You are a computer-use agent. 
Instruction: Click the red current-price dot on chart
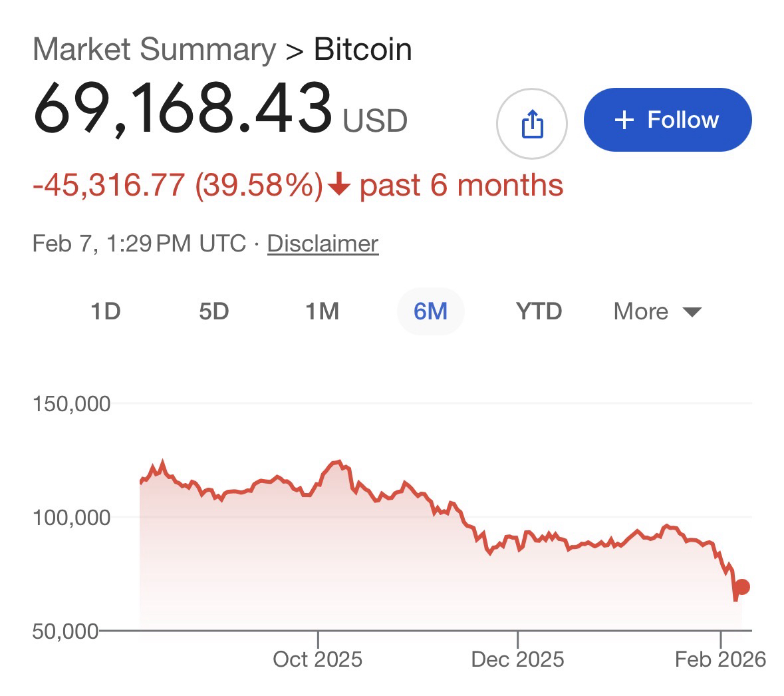pyautogui.click(x=743, y=586)
